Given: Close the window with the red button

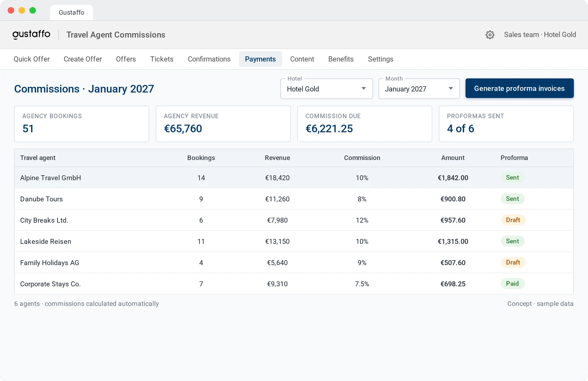Looking at the screenshot, I should 11,11.
